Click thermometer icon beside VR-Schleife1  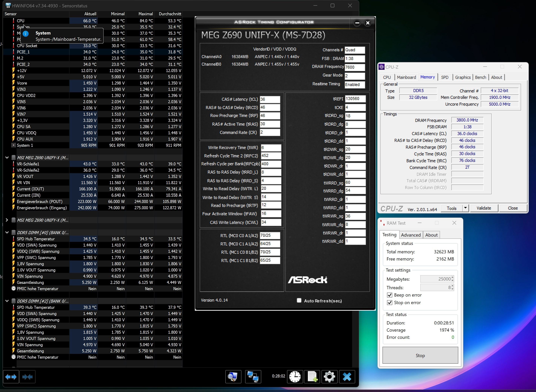[14, 164]
